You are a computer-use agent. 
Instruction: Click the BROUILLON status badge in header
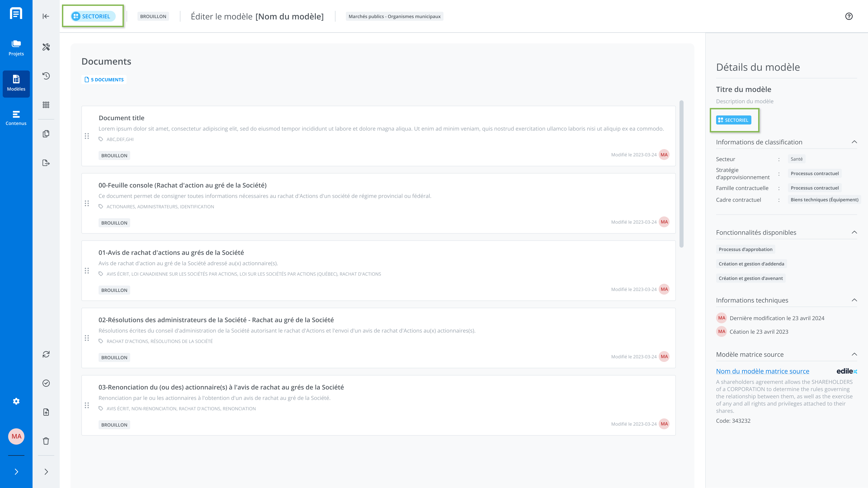[153, 16]
